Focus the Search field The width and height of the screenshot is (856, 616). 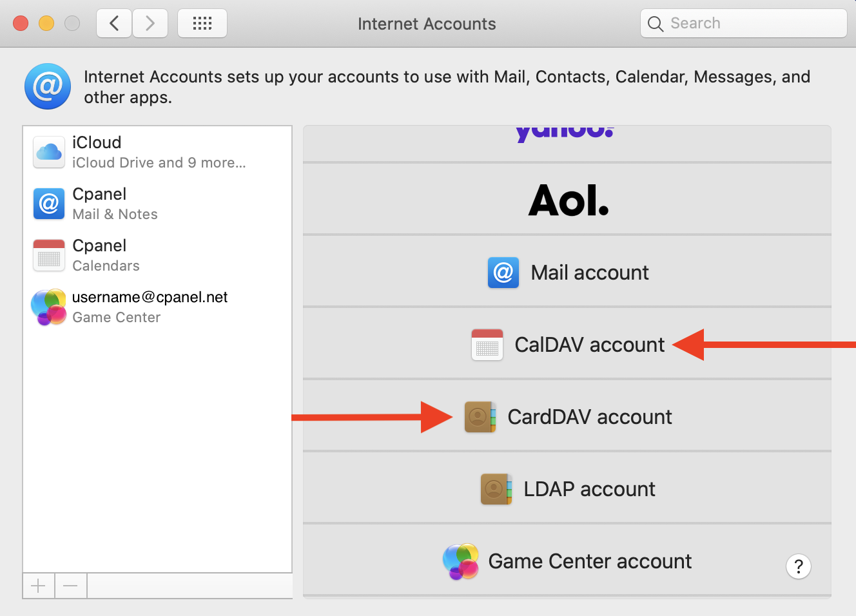[744, 23]
